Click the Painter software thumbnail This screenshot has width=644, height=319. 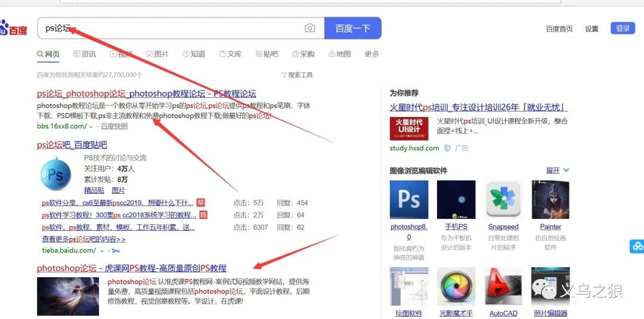(550, 200)
